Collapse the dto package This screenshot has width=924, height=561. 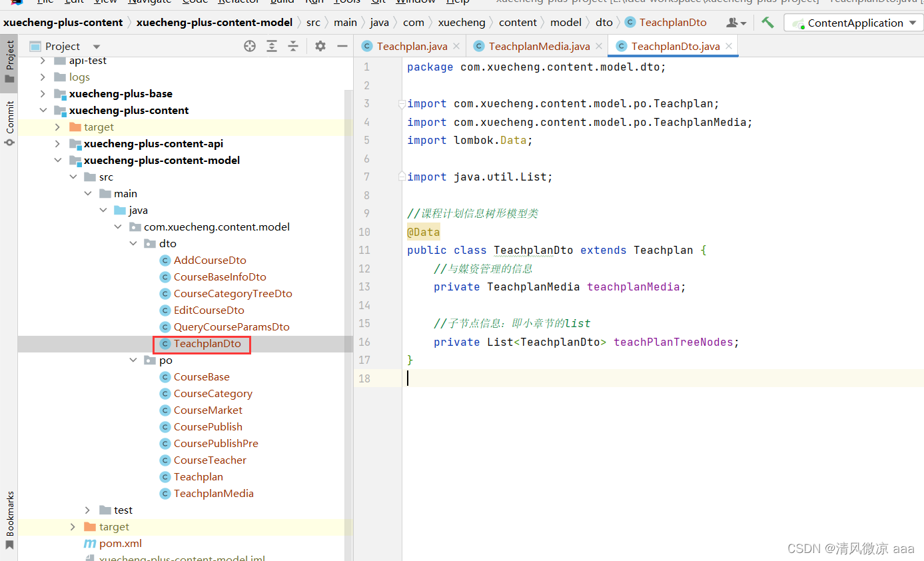pyautogui.click(x=132, y=243)
